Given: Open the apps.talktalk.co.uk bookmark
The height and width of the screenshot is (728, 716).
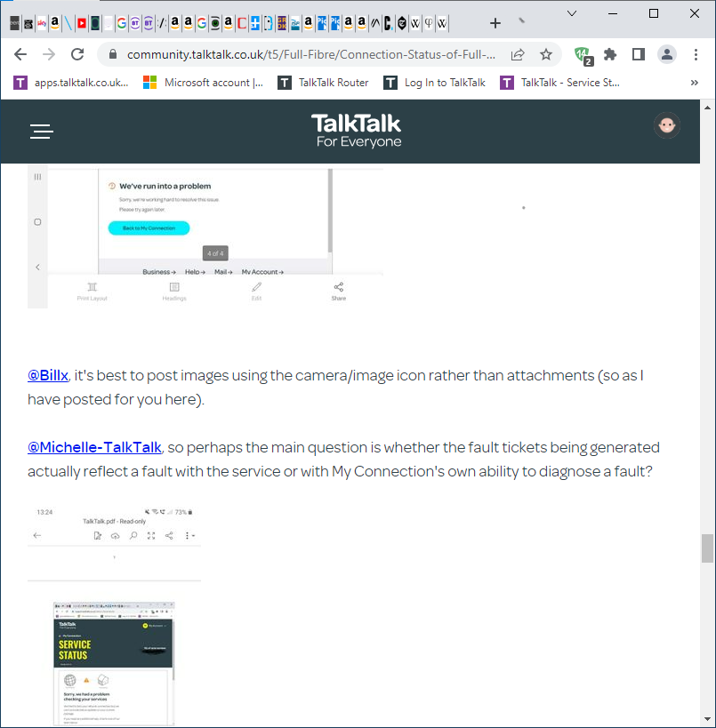Looking at the screenshot, I should point(70,83).
